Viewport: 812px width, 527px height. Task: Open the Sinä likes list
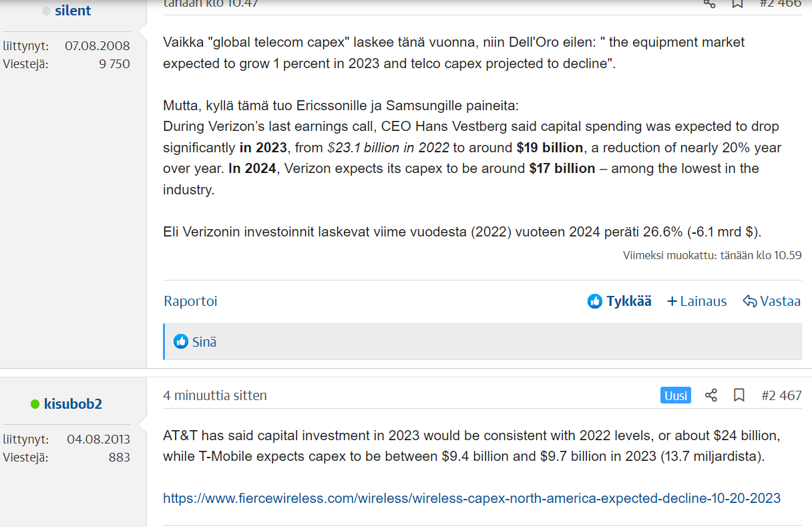click(204, 342)
